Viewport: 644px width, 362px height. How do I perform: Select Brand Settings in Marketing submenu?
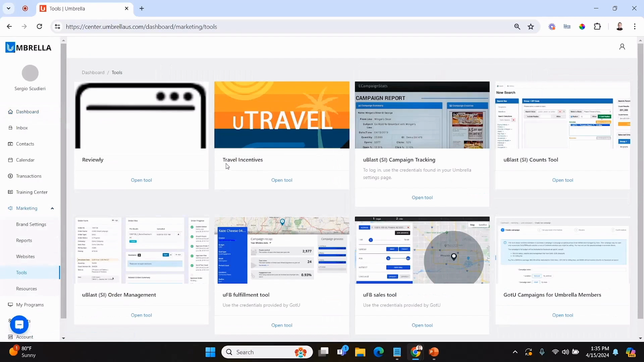31,224
